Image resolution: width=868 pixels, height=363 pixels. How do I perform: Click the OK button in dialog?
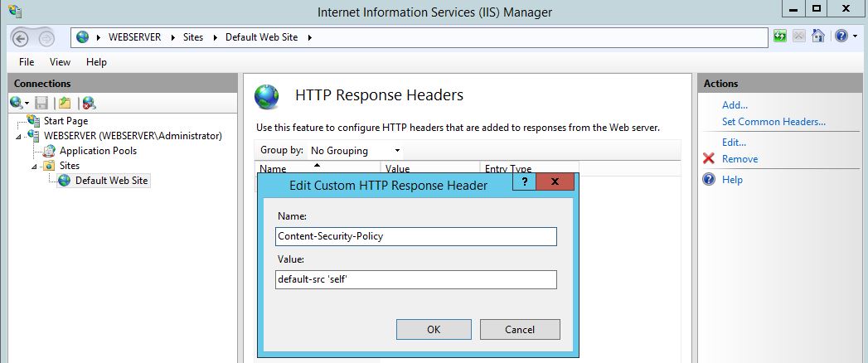click(x=434, y=329)
